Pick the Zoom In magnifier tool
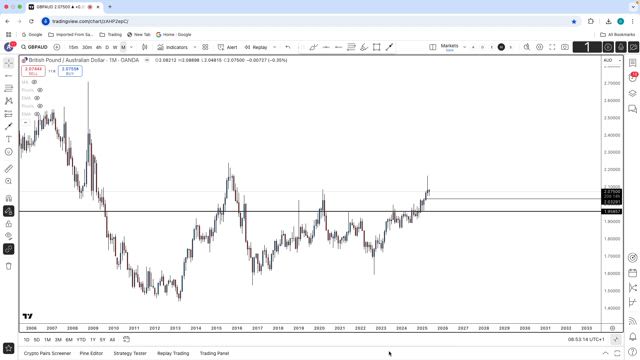This screenshot has height=360, width=640. tap(9, 181)
